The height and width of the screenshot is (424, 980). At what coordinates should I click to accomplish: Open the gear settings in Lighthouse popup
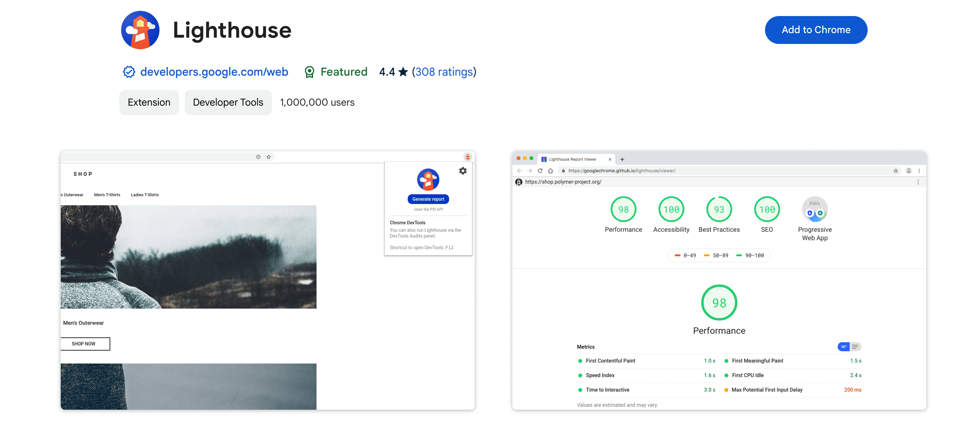[463, 171]
